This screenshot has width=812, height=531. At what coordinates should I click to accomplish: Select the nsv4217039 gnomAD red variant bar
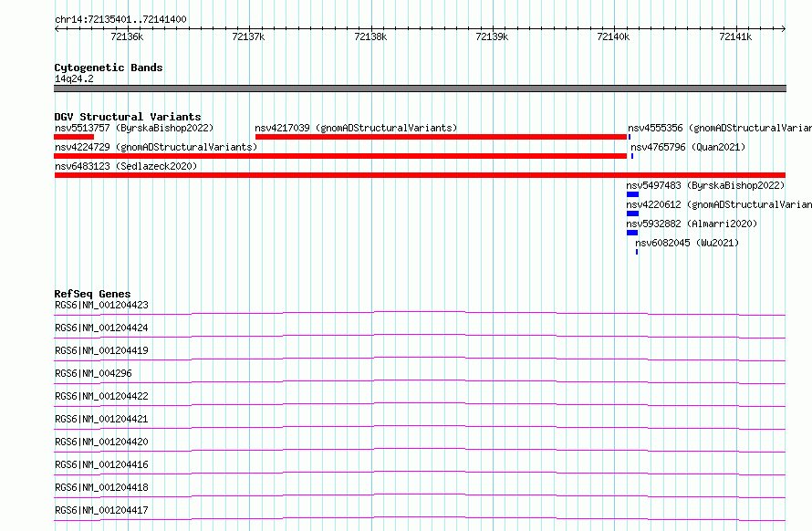(x=441, y=137)
